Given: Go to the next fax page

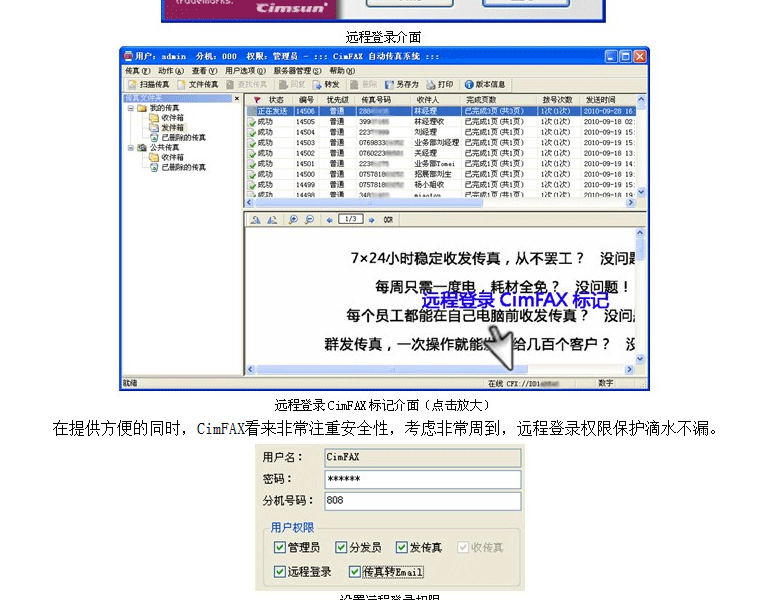Looking at the screenshot, I should click(372, 220).
